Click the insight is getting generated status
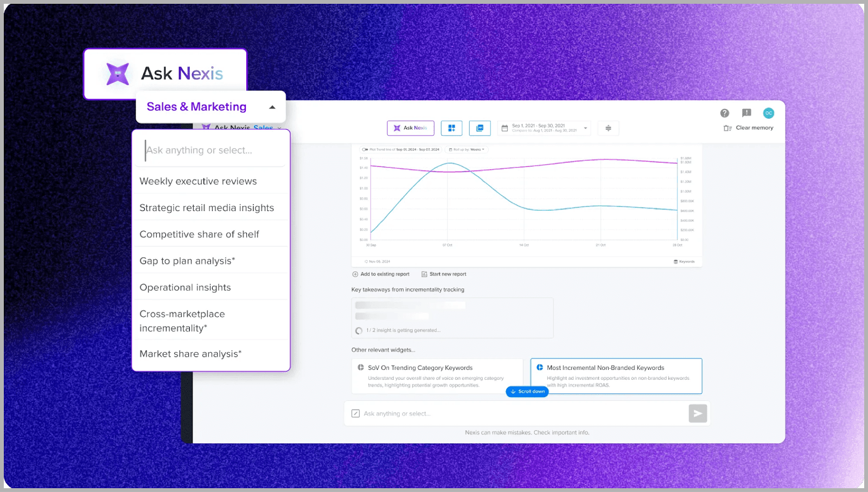The image size is (868, 492). 403,330
